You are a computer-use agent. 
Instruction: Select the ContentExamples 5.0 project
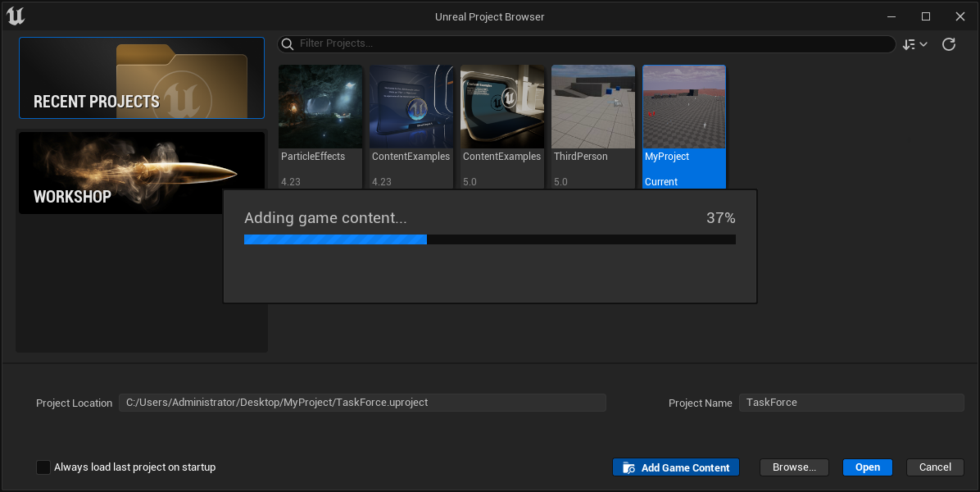point(501,106)
